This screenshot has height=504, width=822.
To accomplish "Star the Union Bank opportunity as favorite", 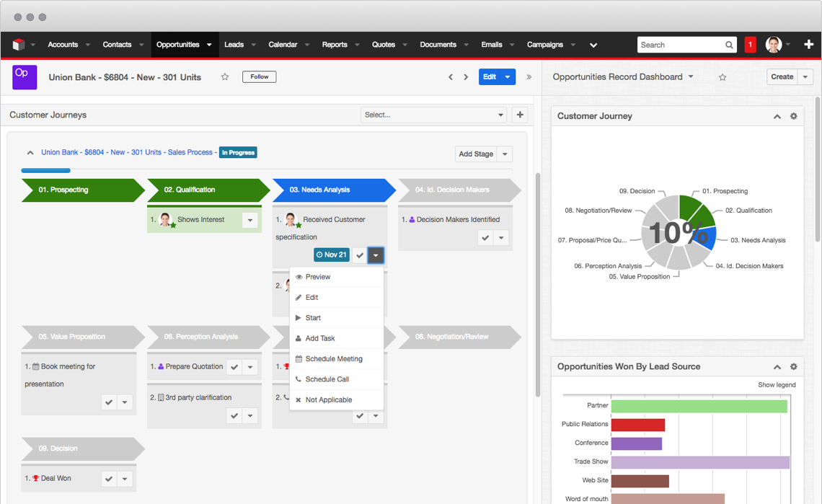I will pos(225,77).
